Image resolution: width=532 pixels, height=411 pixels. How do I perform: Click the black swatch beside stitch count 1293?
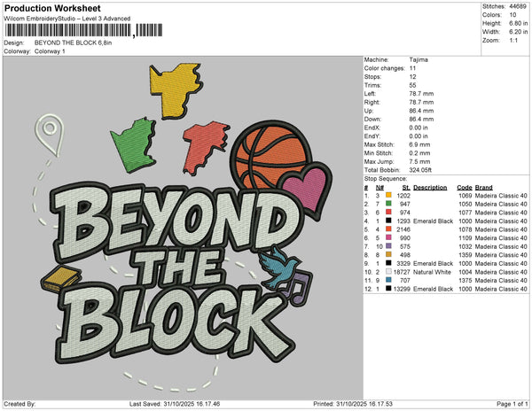[x=388, y=221]
